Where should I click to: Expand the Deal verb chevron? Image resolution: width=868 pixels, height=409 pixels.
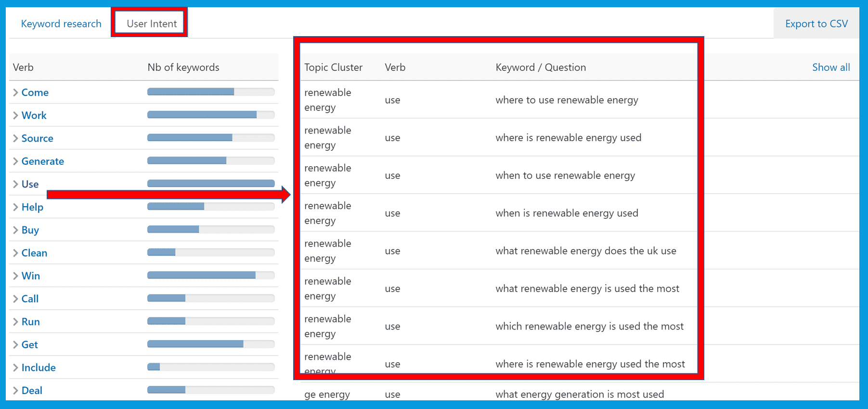(x=15, y=391)
